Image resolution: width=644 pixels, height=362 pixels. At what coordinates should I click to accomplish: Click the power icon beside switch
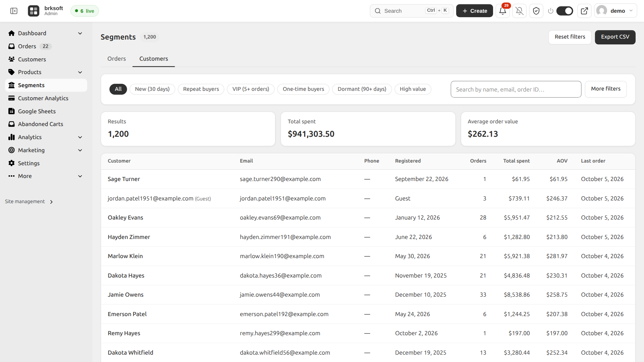550,11
